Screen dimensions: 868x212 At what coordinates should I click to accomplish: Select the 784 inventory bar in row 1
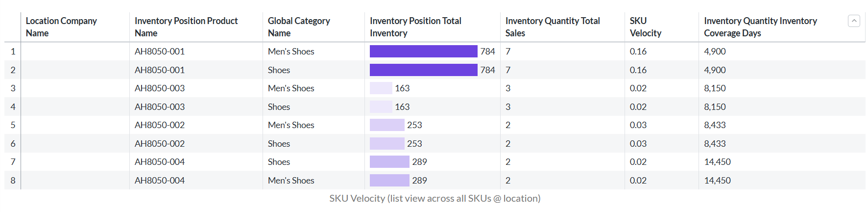pos(423,52)
